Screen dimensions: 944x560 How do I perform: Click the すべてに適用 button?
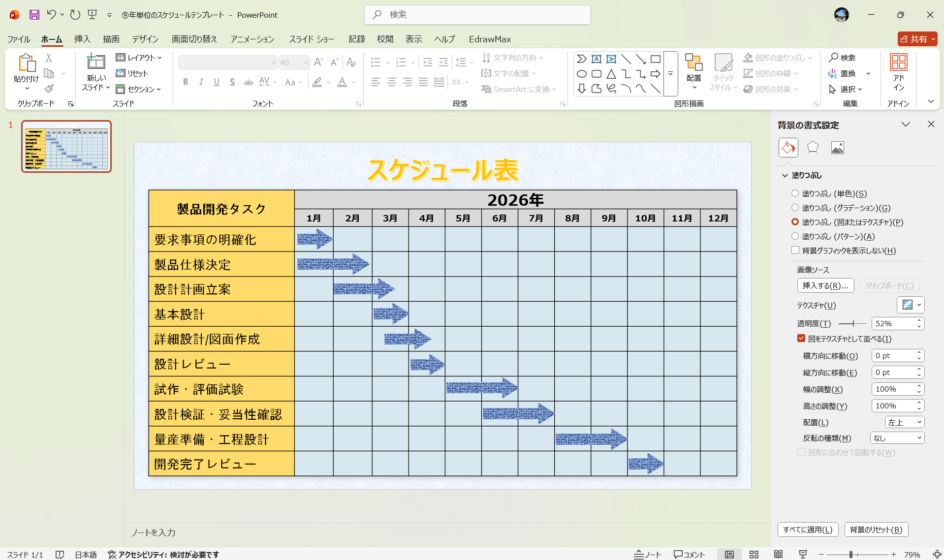808,529
